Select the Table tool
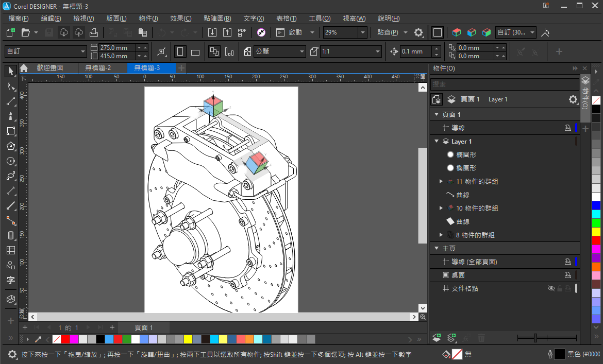The height and width of the screenshot is (364, 603). tap(11, 250)
